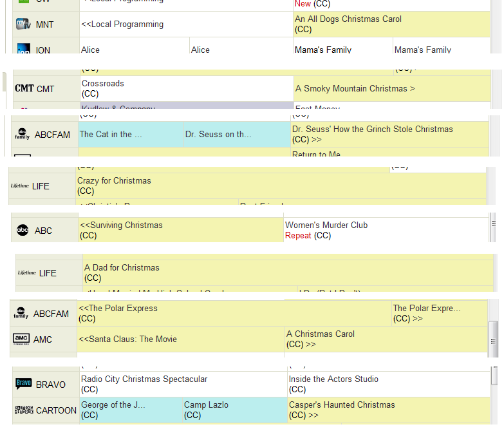Click the Return to Me listing
This screenshot has height=429, width=504.
[x=389, y=153]
